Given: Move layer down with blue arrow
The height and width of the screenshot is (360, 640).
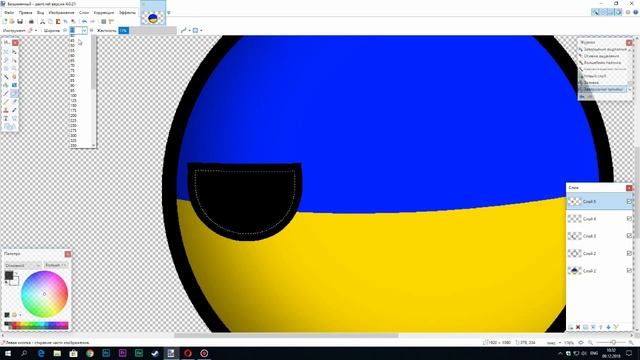Looking at the screenshot, I should click(x=608, y=327).
